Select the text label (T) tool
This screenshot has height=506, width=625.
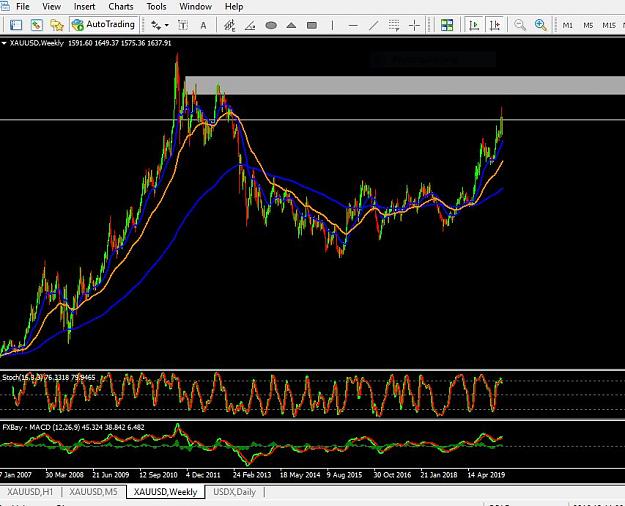183,26
